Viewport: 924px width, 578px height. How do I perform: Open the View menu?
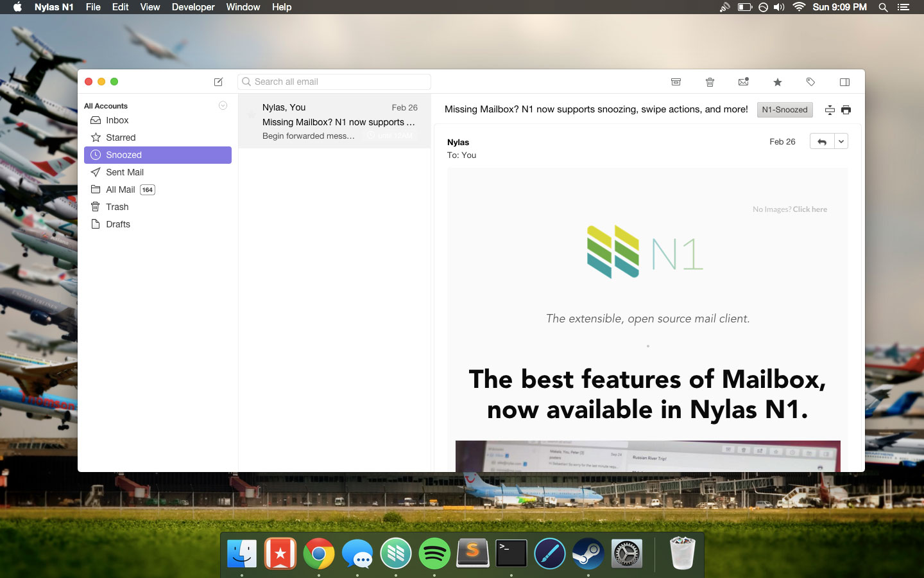tap(150, 7)
